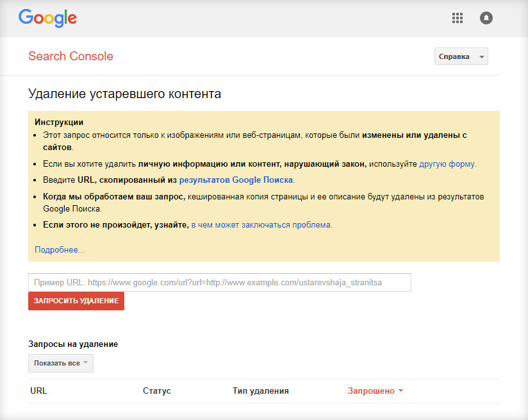Click the ЗАПРОСИТЬ УДАЛЕНИЕ button

(76, 301)
